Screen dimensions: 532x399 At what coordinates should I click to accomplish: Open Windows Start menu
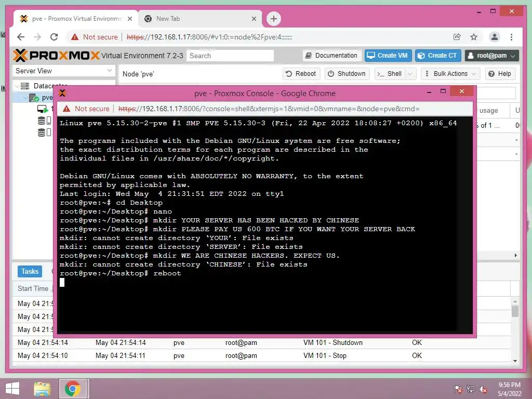12,389
